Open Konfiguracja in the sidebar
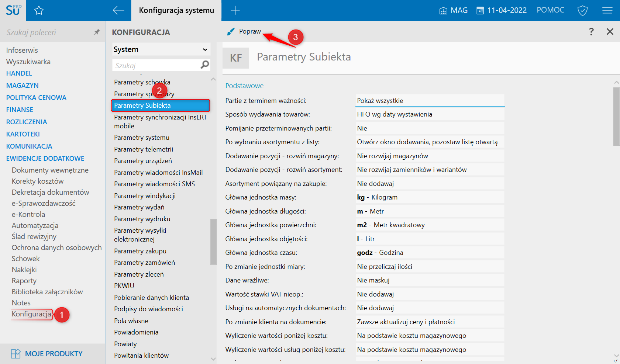Image resolution: width=620 pixels, height=364 pixels. [x=31, y=314]
